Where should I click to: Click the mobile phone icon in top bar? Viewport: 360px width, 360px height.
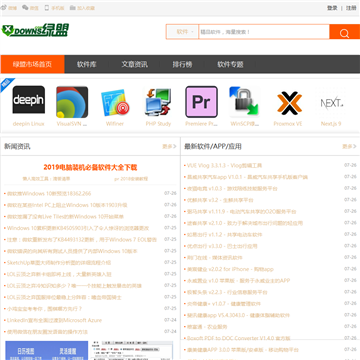(x=47, y=7)
